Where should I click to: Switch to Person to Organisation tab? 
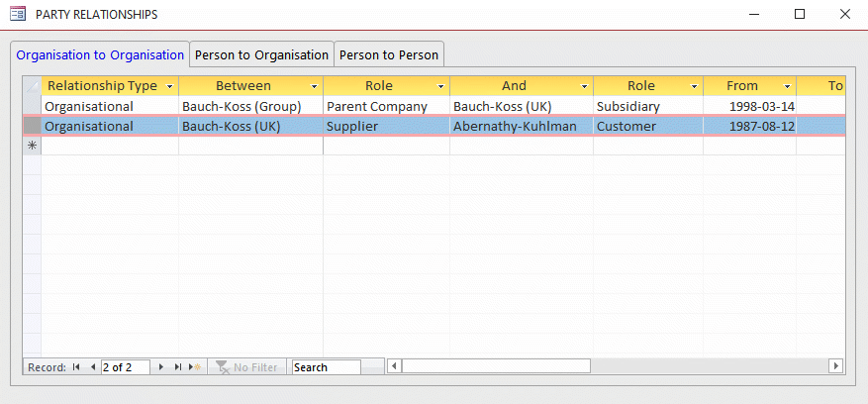pos(262,54)
